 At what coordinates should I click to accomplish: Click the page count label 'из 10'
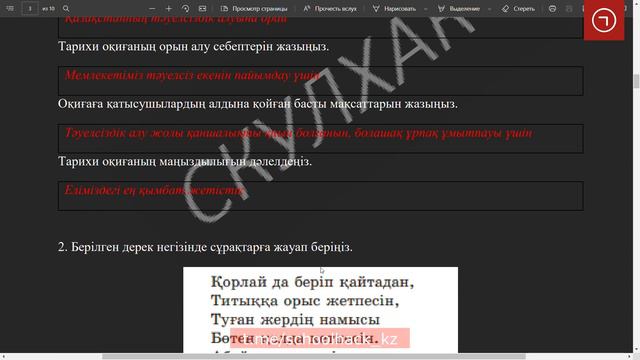[48, 9]
